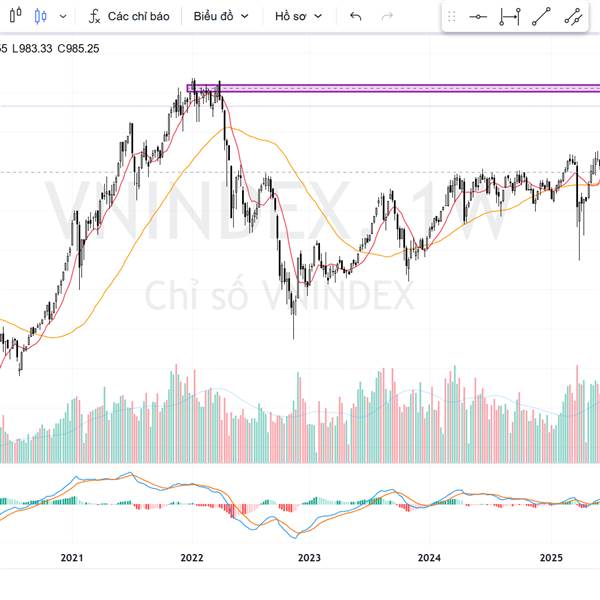Click the 2023 time axis label
This screenshot has width=600, height=600.
(x=309, y=558)
